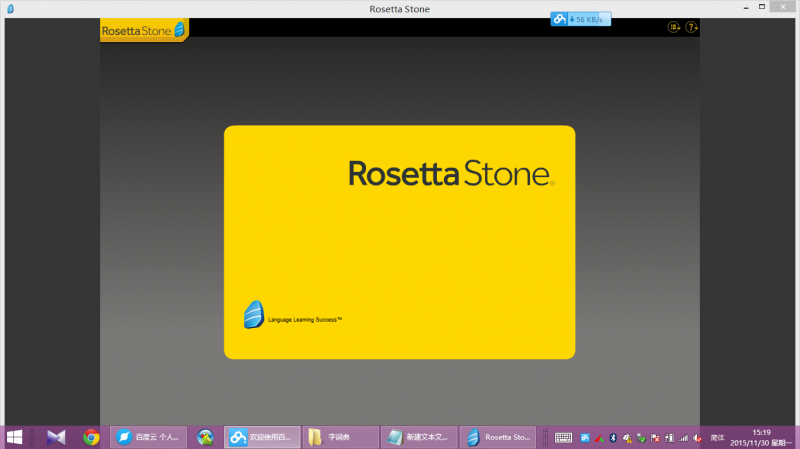800x449 pixels.
Task: Open the parrot icon app in taskbar
Action: pos(206,437)
